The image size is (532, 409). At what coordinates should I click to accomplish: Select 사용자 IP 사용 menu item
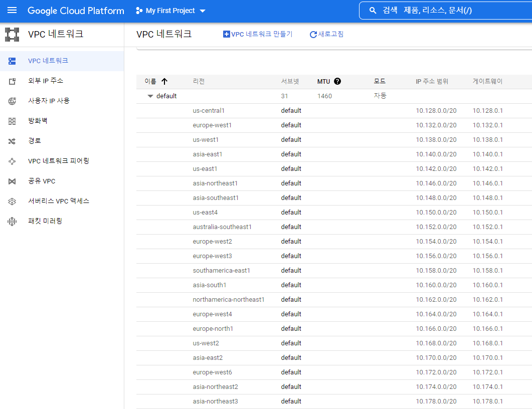(62, 101)
